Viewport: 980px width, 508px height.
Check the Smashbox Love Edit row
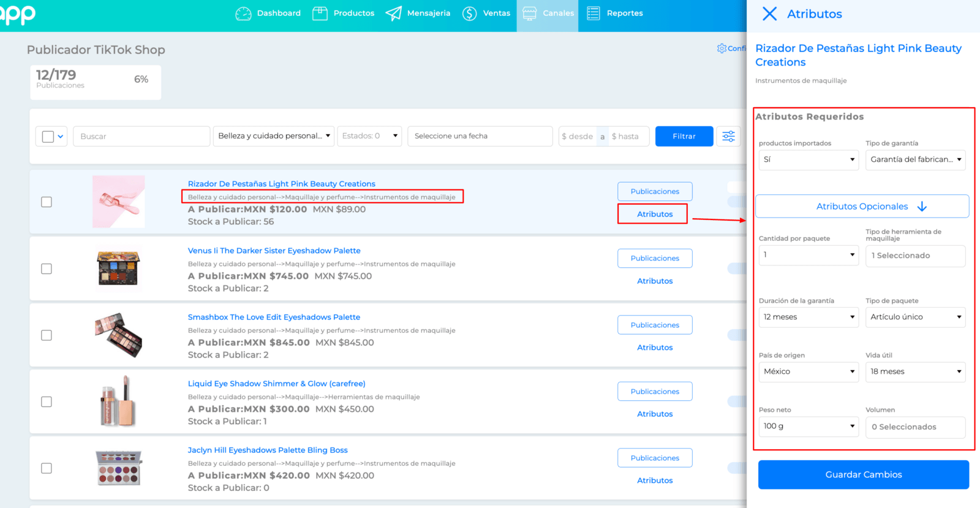coord(47,335)
